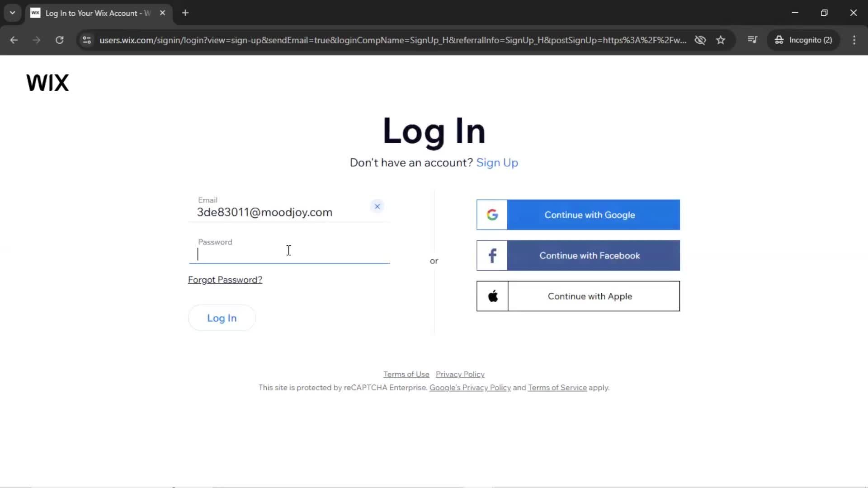Click the Sign Up link
This screenshot has width=868, height=488.
tap(497, 163)
